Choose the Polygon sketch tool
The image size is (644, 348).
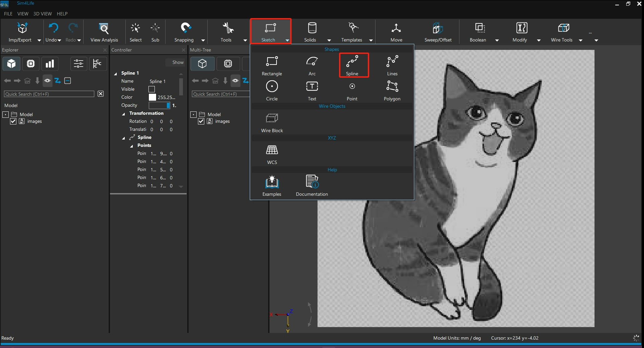(x=392, y=90)
